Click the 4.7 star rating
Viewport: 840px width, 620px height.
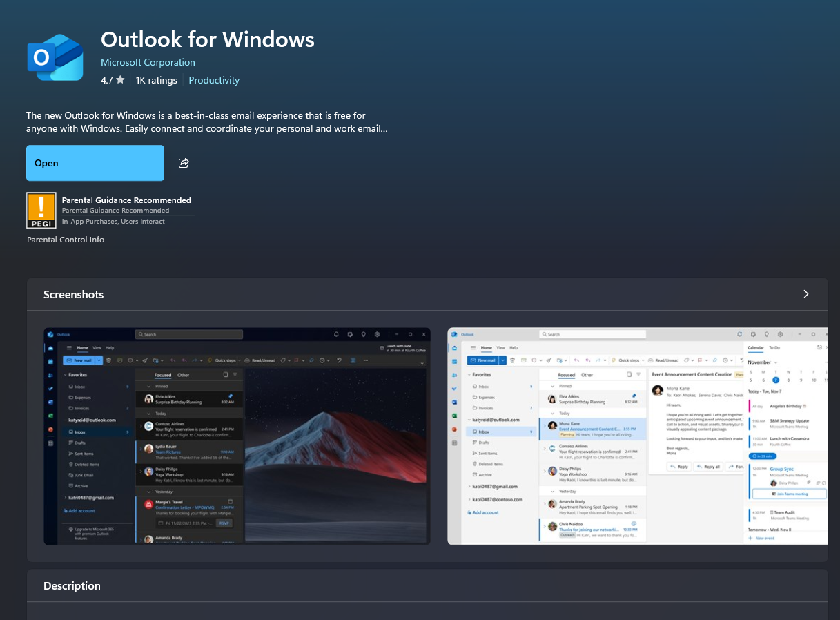point(113,80)
